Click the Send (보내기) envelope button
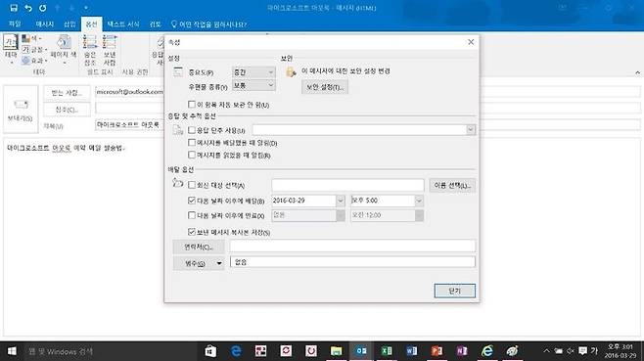The image size is (644, 361). click(21, 110)
